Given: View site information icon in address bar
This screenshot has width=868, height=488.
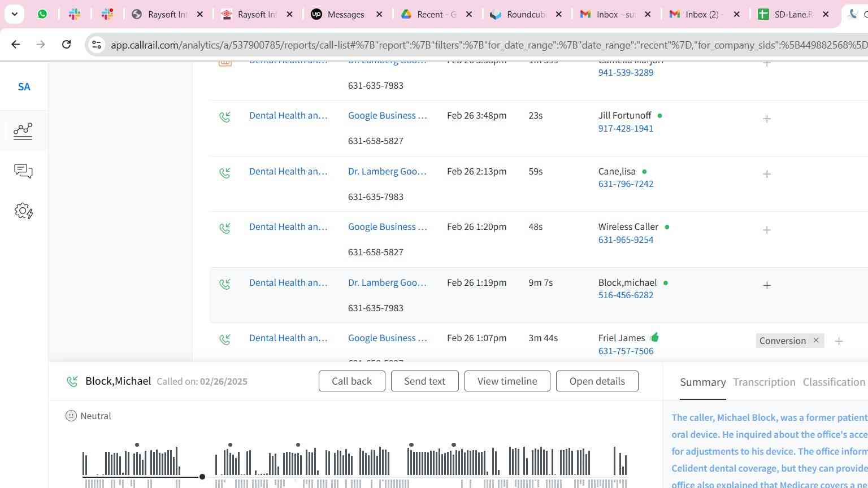Looking at the screenshot, I should [x=97, y=45].
